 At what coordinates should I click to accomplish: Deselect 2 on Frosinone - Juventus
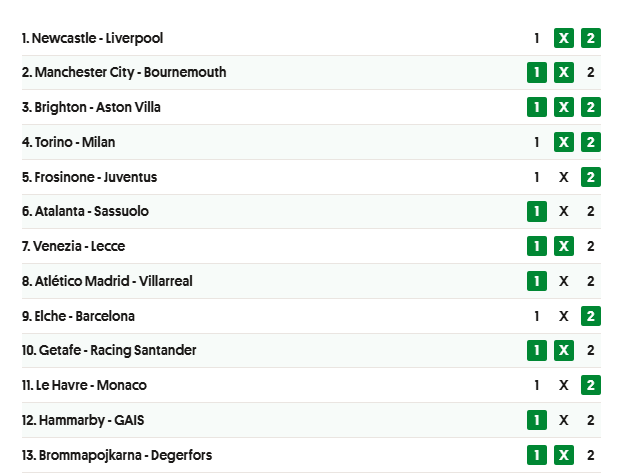(590, 177)
